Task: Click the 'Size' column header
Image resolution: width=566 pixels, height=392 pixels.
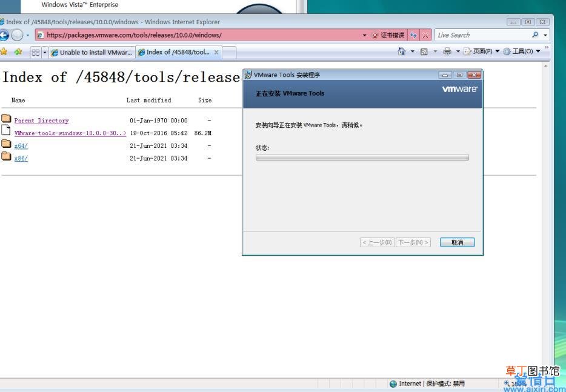Action: pyautogui.click(x=205, y=101)
